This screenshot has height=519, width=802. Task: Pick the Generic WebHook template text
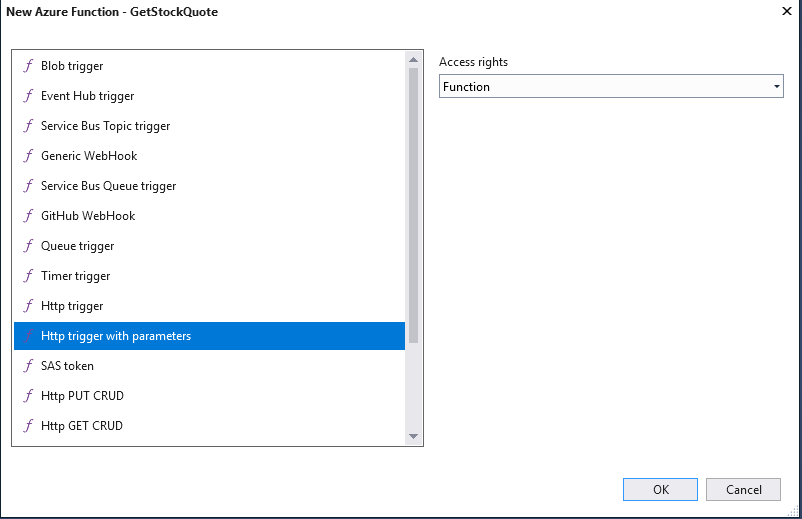click(x=89, y=156)
